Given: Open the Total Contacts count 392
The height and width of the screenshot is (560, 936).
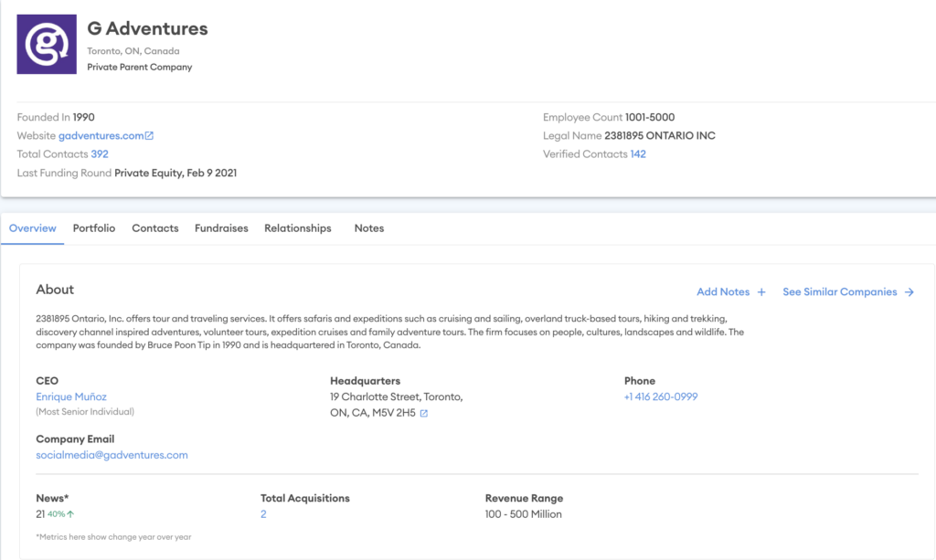Looking at the screenshot, I should coord(100,153).
